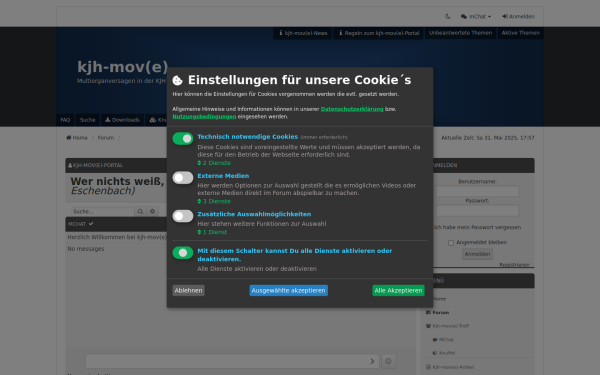Check the Angemeldet bleiben checkbox
Screen dimensions: 600x375
tap(451, 243)
